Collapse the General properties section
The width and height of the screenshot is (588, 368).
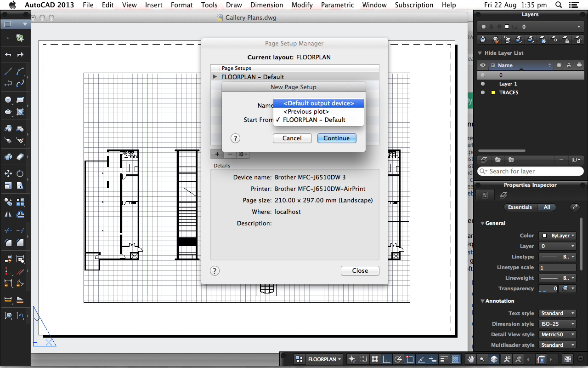point(482,223)
